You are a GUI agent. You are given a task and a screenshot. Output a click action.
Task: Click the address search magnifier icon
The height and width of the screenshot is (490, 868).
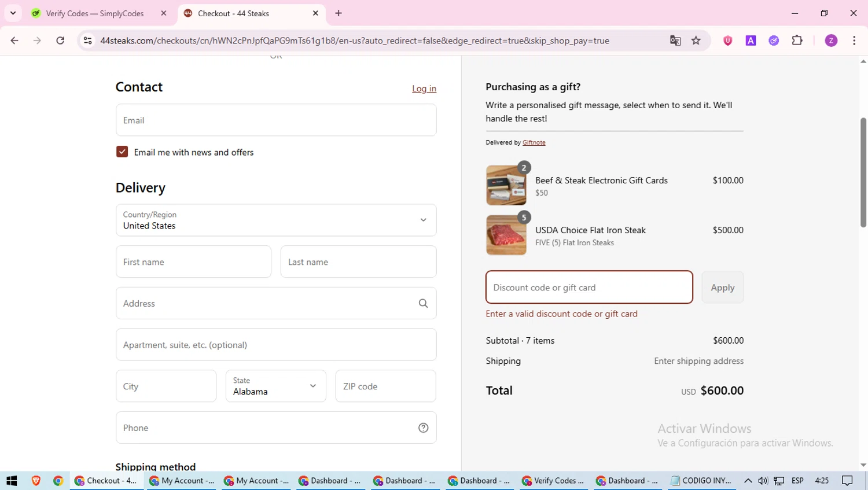[x=423, y=303]
